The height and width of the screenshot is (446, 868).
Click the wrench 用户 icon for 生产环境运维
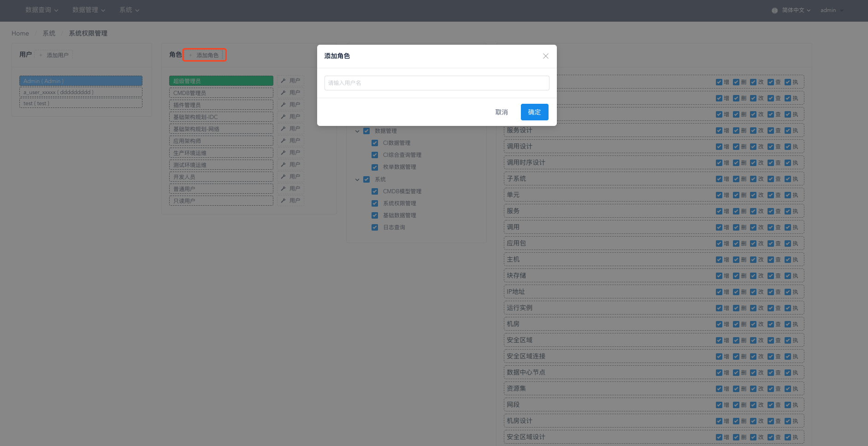(290, 153)
